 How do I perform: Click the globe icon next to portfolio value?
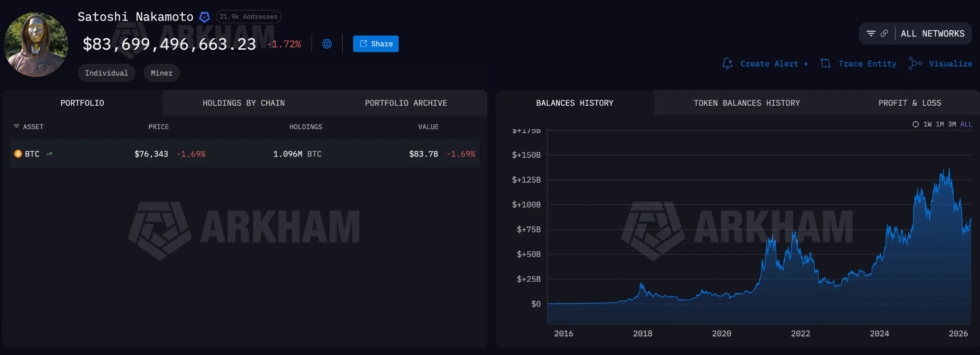327,44
